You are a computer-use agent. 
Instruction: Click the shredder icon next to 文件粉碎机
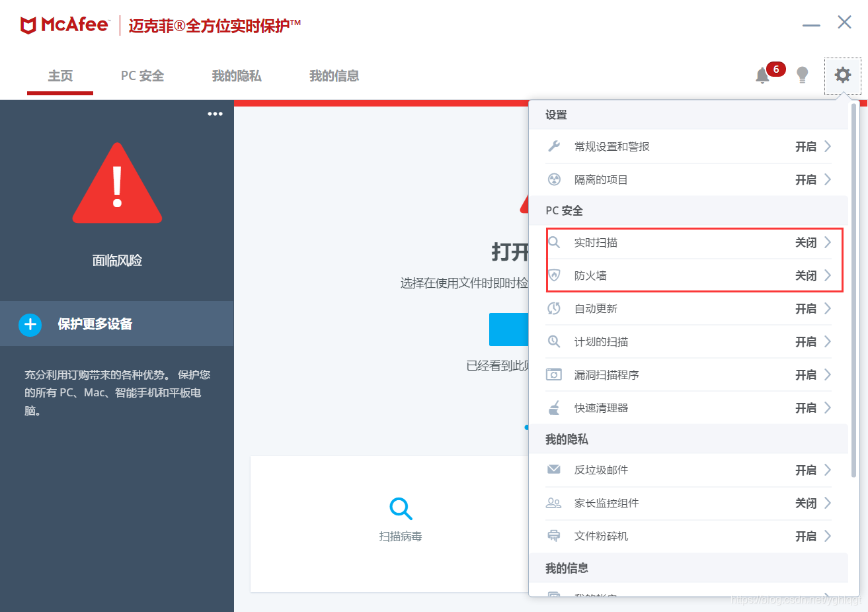pyautogui.click(x=554, y=536)
